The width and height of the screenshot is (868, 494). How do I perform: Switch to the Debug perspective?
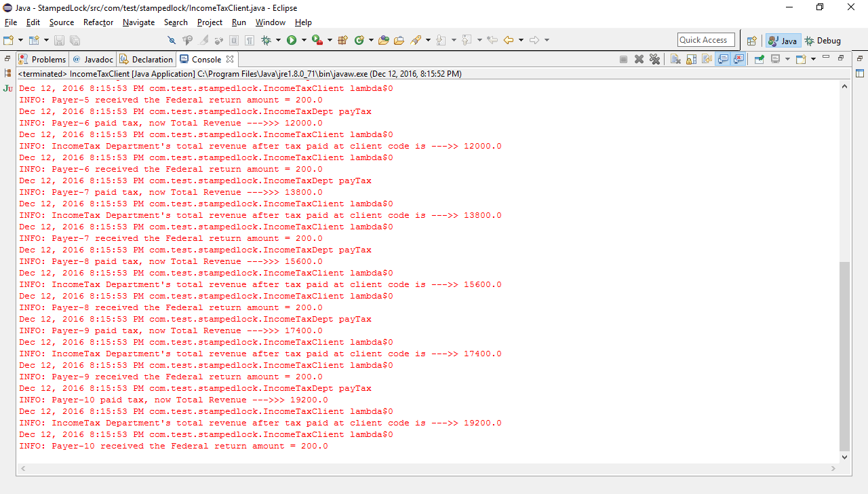click(823, 41)
